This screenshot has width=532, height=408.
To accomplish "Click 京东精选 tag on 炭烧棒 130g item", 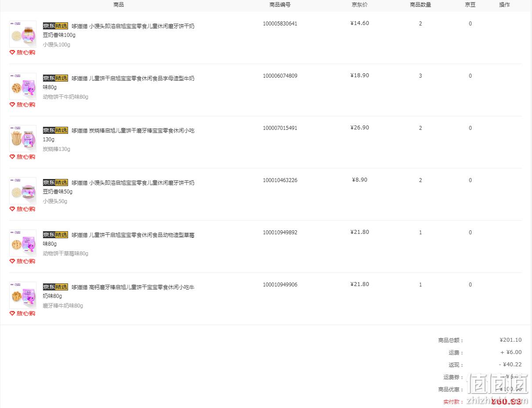I will pos(55,130).
